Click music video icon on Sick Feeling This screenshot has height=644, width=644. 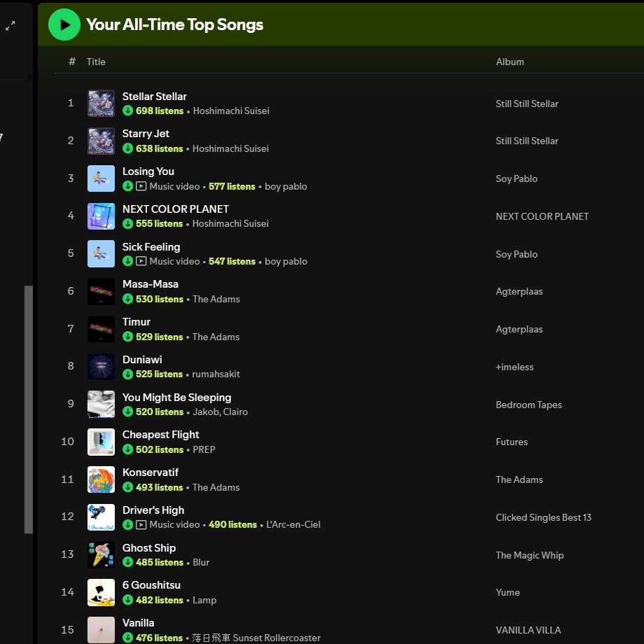[x=141, y=261]
